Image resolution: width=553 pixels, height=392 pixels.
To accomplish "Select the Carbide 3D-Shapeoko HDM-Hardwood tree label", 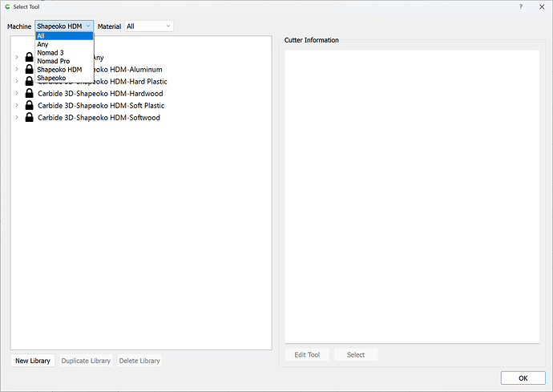I will (x=100, y=94).
